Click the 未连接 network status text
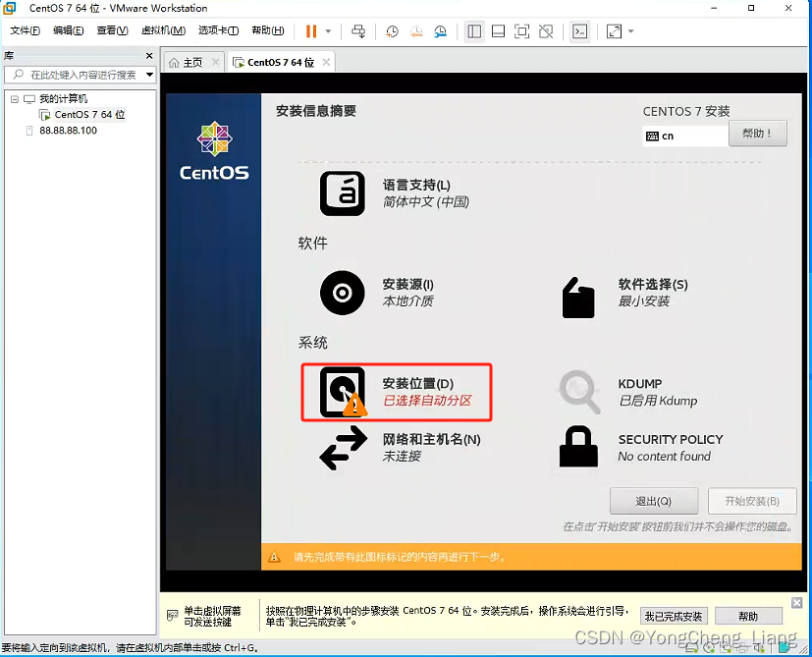Viewport: 812px width, 657px height. [x=402, y=457]
